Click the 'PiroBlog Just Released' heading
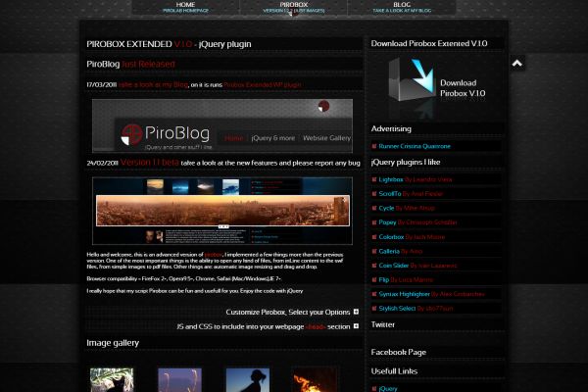Viewport: 588px width, 392px height. pyautogui.click(x=131, y=64)
